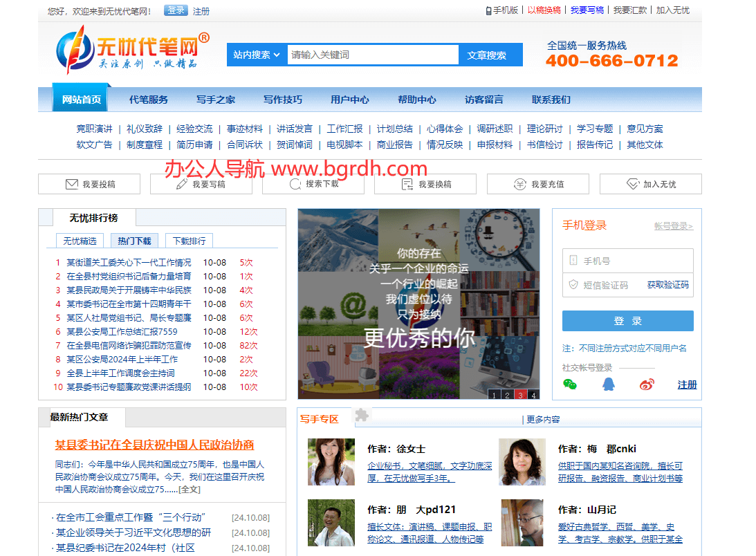Open the 代笔服务 menu item
The image size is (756, 556).
pyautogui.click(x=149, y=100)
